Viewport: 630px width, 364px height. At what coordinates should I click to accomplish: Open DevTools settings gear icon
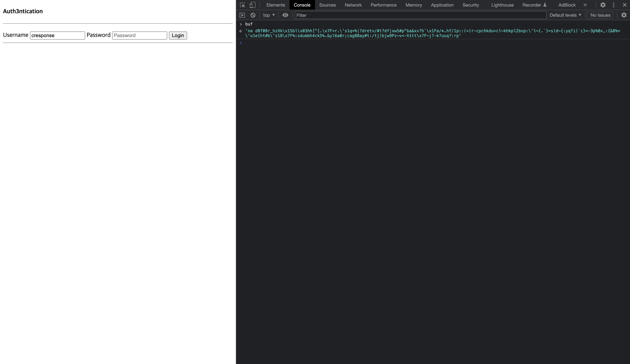[x=603, y=5]
